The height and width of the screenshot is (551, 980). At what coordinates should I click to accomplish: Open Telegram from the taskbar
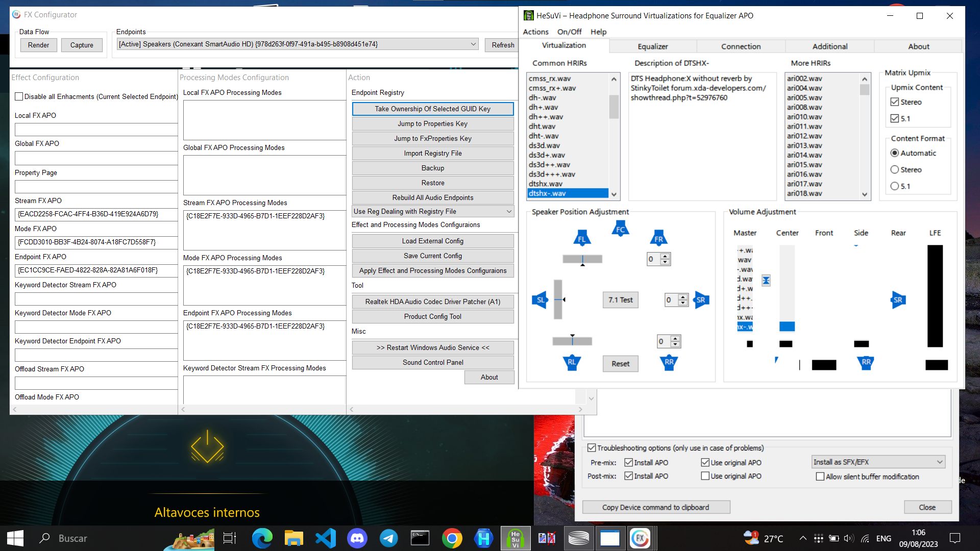pos(389,538)
